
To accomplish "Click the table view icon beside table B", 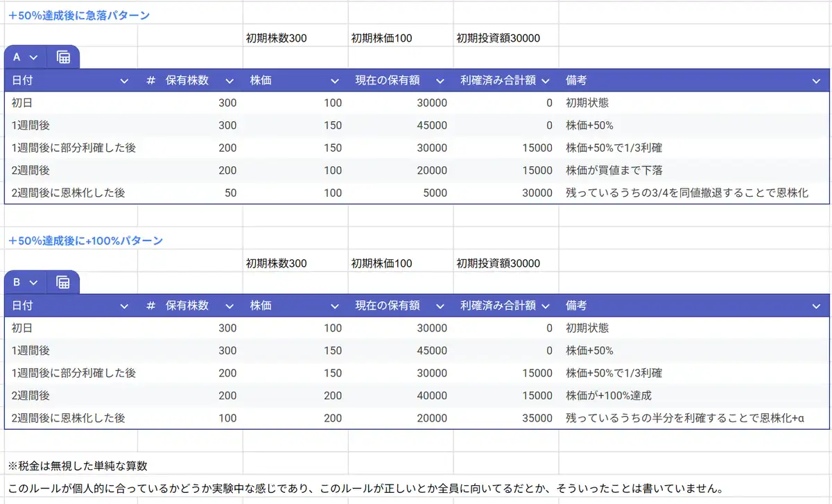I will click(63, 282).
